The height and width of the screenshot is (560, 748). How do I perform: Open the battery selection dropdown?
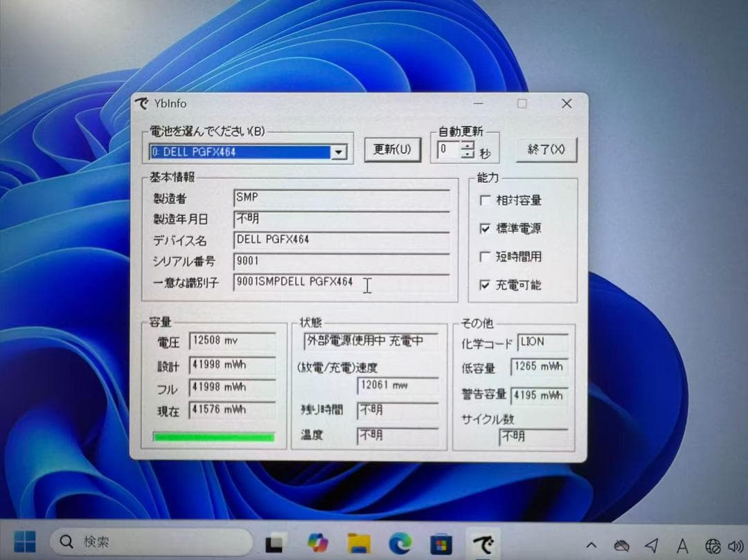[x=339, y=151]
